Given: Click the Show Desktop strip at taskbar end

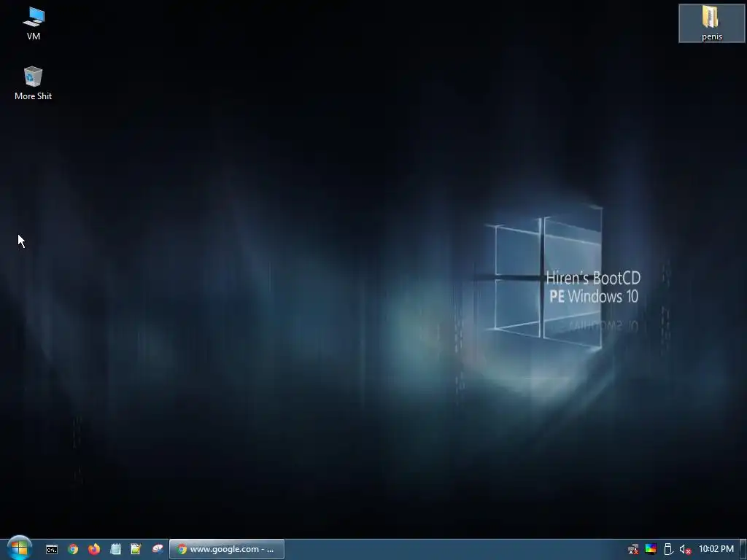Looking at the screenshot, I should [743, 550].
